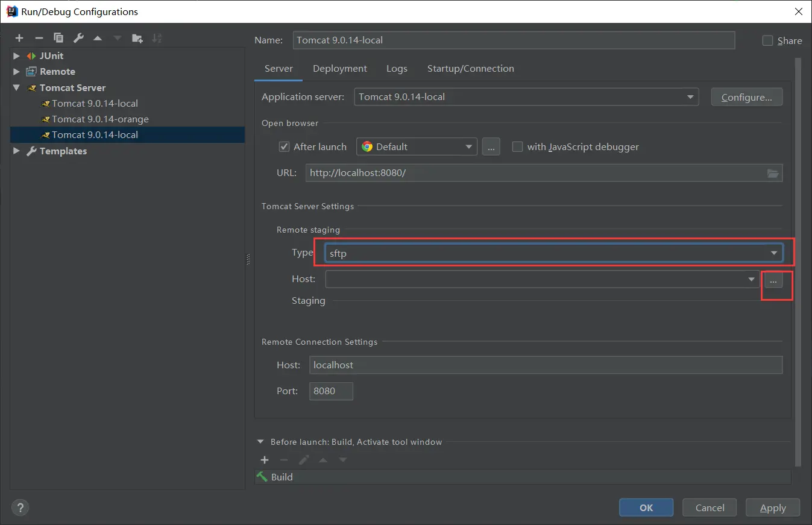Select highlighted Tomcat 9.0.14-local configuration

pyautogui.click(x=127, y=134)
